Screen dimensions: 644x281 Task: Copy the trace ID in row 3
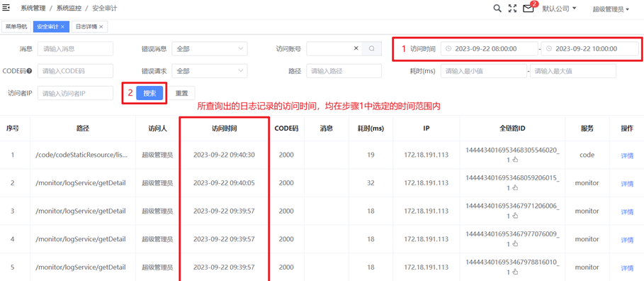pos(516,216)
